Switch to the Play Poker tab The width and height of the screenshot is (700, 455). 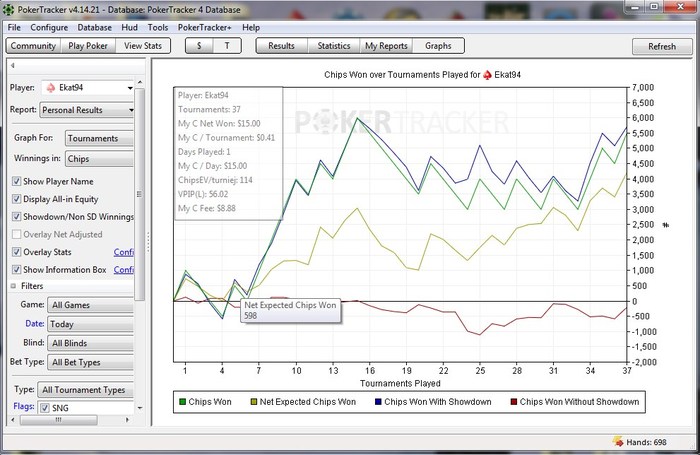tap(88, 46)
